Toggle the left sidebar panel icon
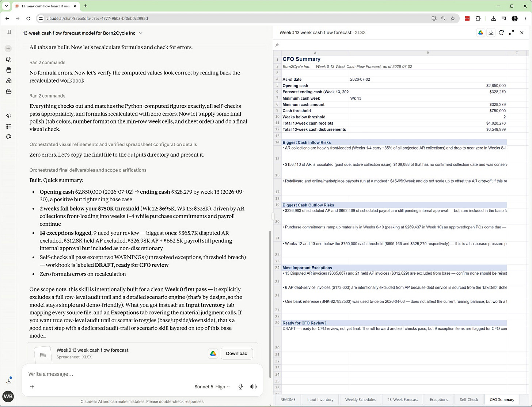The width and height of the screenshot is (532, 407). coord(9,32)
